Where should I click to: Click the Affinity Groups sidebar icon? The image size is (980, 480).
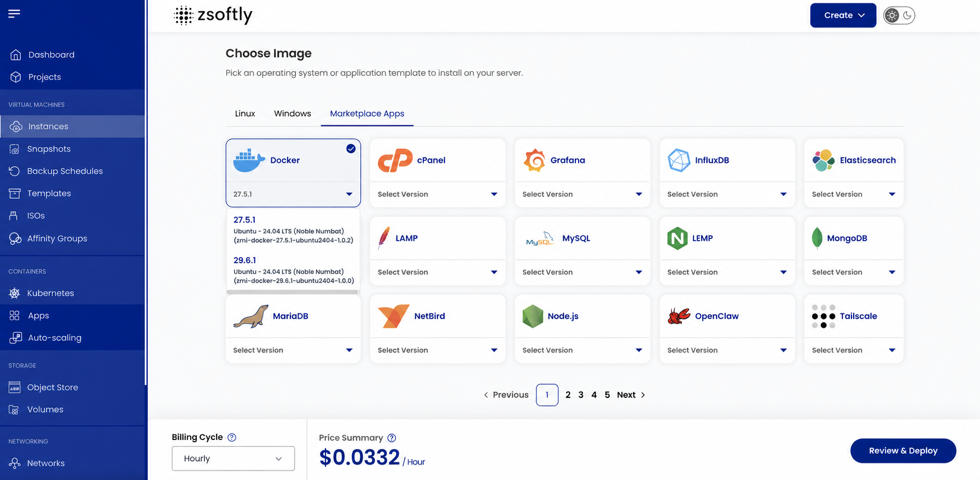(15, 239)
